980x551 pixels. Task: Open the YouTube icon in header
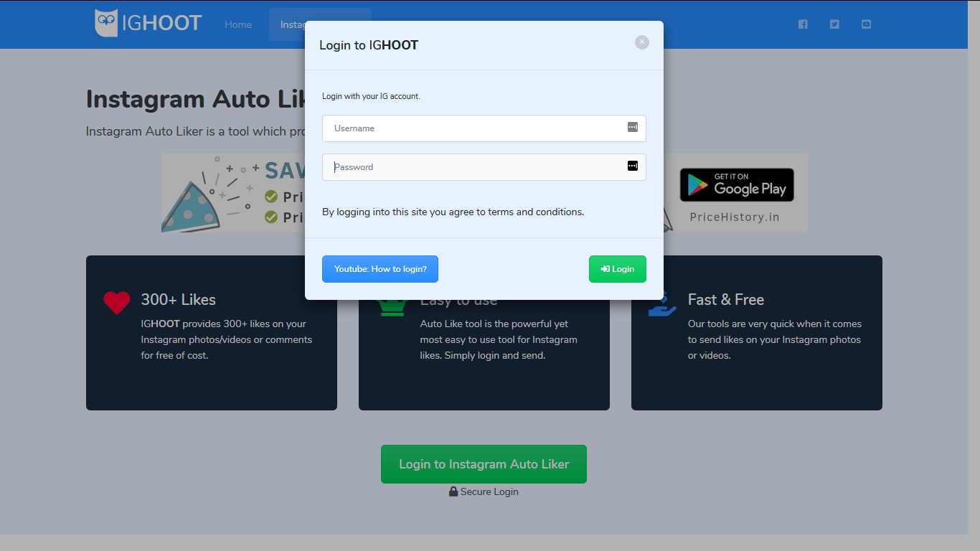(x=866, y=24)
